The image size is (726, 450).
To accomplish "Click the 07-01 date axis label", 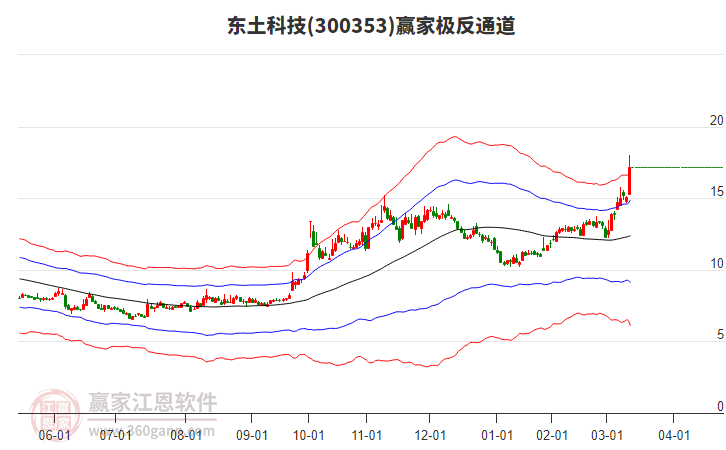I will [115, 436].
